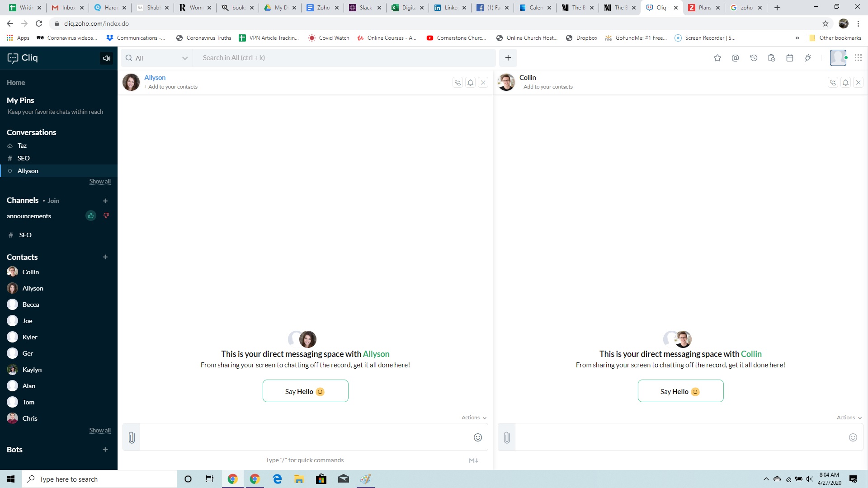Create a new channel with the plus
The height and width of the screenshot is (488, 868).
[x=105, y=201]
